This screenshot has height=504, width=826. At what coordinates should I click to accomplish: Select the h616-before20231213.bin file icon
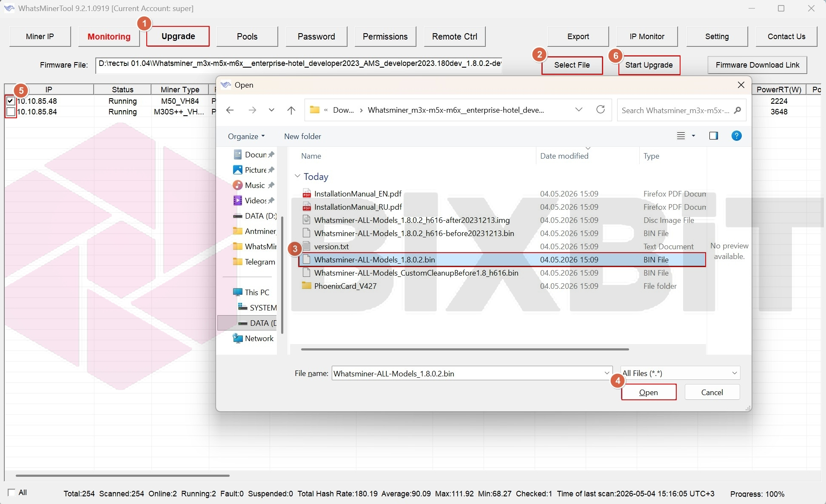point(306,233)
